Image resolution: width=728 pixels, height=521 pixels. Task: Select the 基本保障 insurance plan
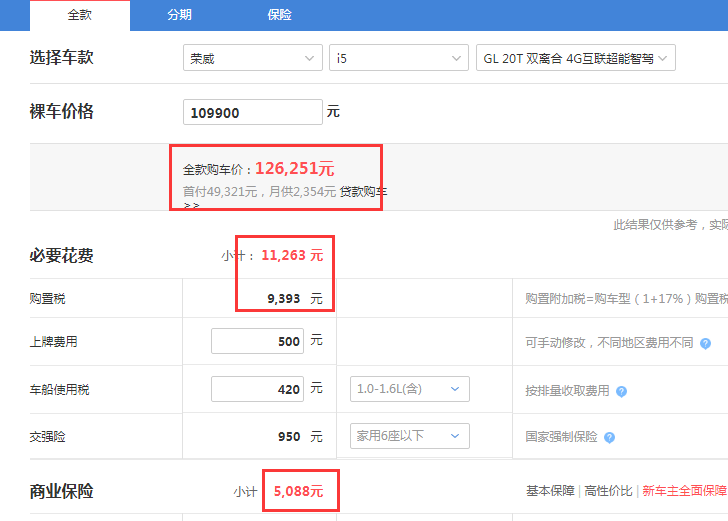coord(550,491)
